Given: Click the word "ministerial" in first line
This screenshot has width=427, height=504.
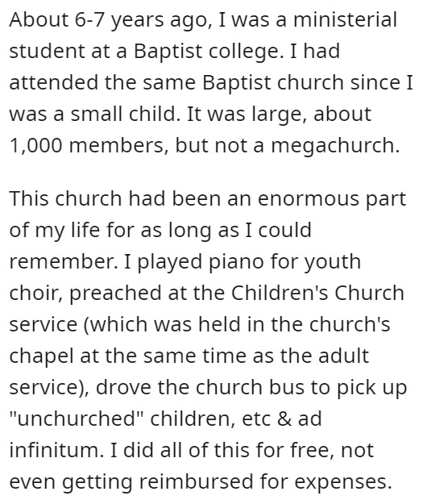Looking at the screenshot, I should point(345,19).
